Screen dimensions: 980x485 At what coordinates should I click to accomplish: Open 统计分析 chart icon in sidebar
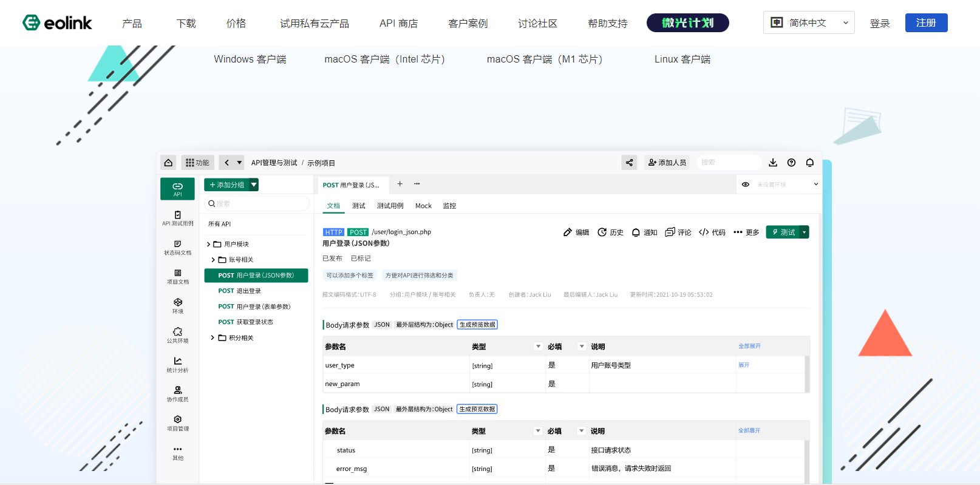tap(177, 364)
